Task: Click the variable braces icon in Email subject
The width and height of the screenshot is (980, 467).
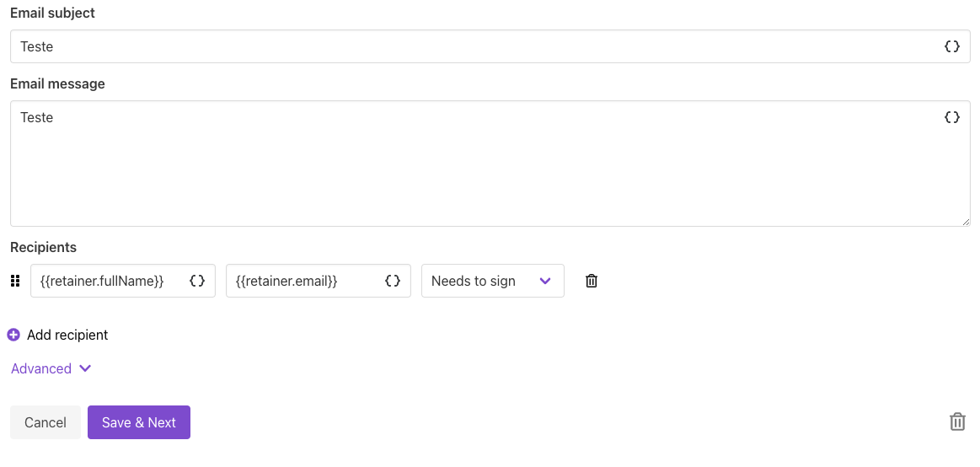Action: tap(951, 47)
